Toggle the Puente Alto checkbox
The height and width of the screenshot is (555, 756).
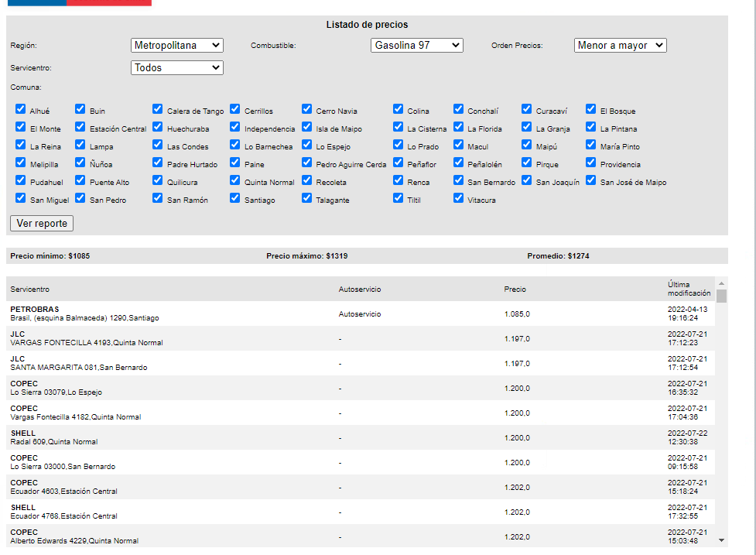pyautogui.click(x=80, y=180)
